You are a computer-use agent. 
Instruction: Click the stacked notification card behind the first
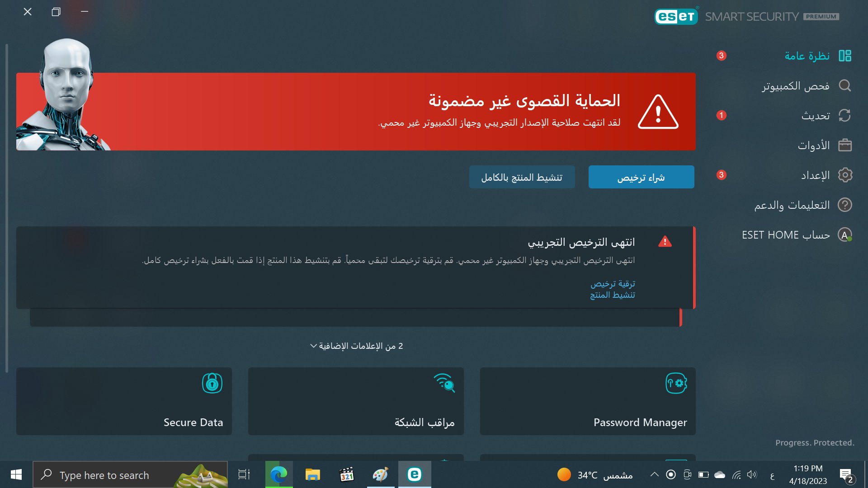(x=356, y=318)
